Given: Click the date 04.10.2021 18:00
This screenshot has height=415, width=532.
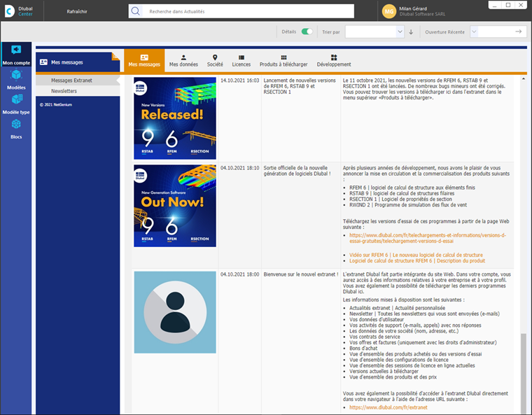Looking at the screenshot, I should 239,274.
